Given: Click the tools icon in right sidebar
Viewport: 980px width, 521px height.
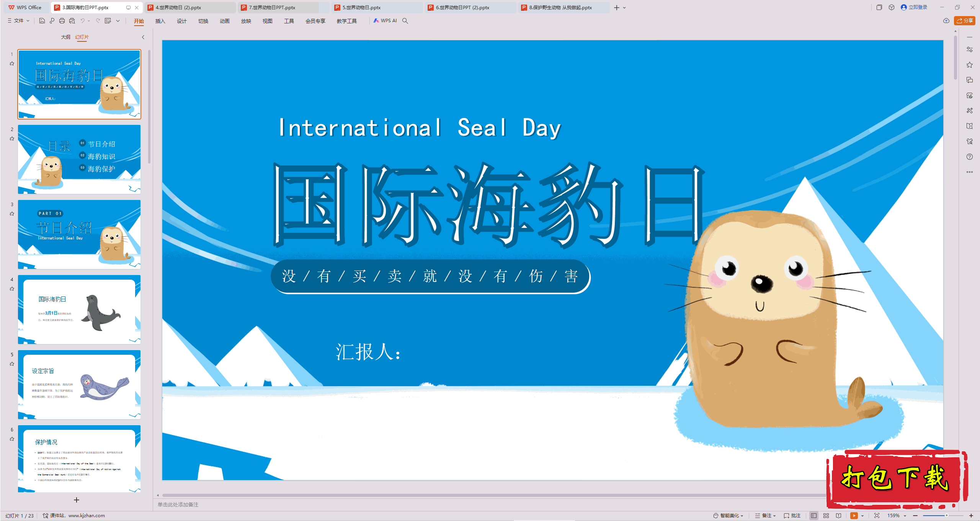Looking at the screenshot, I should (x=970, y=111).
